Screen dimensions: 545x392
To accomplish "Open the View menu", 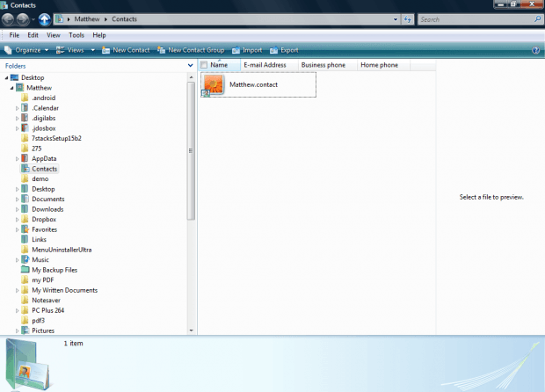I will coord(54,35).
